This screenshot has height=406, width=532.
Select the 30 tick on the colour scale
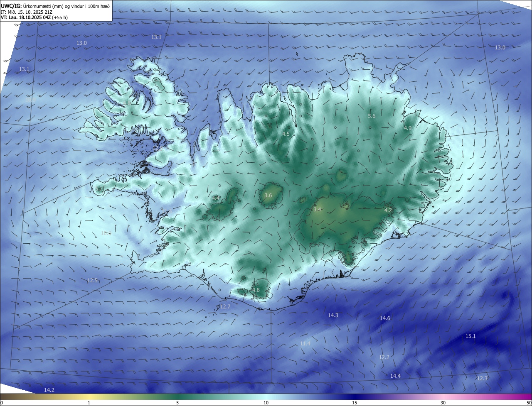pyautogui.click(x=443, y=403)
